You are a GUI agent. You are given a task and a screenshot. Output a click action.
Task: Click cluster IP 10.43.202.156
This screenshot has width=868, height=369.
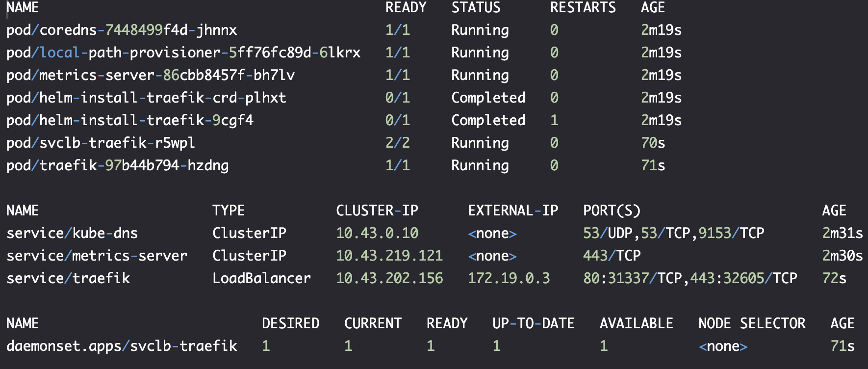(389, 279)
